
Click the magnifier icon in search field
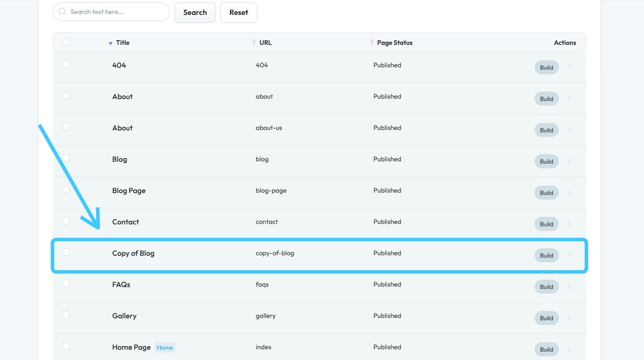[x=63, y=12]
